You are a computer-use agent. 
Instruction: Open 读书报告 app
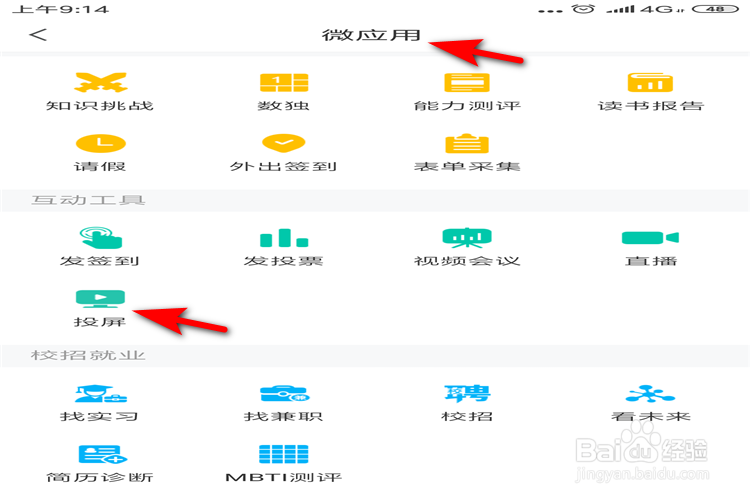[651, 92]
